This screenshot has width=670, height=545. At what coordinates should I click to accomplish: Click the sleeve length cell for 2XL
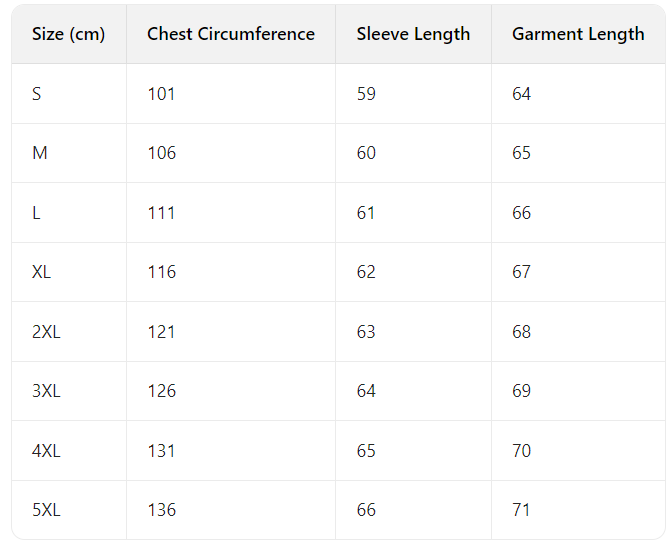coord(366,332)
